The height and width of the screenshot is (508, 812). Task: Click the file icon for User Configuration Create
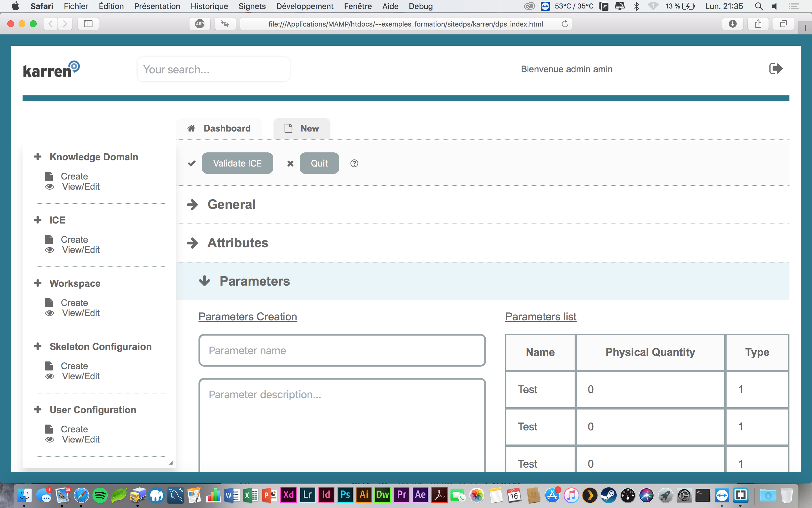click(x=49, y=429)
